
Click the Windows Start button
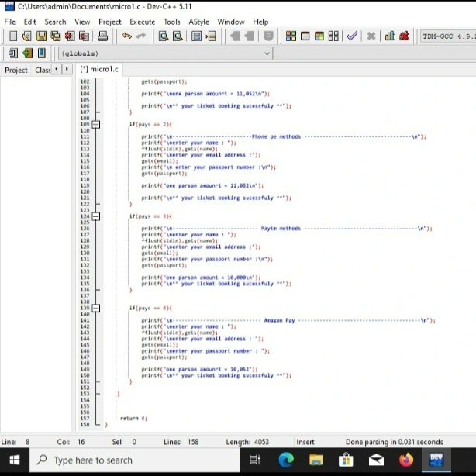(14, 460)
